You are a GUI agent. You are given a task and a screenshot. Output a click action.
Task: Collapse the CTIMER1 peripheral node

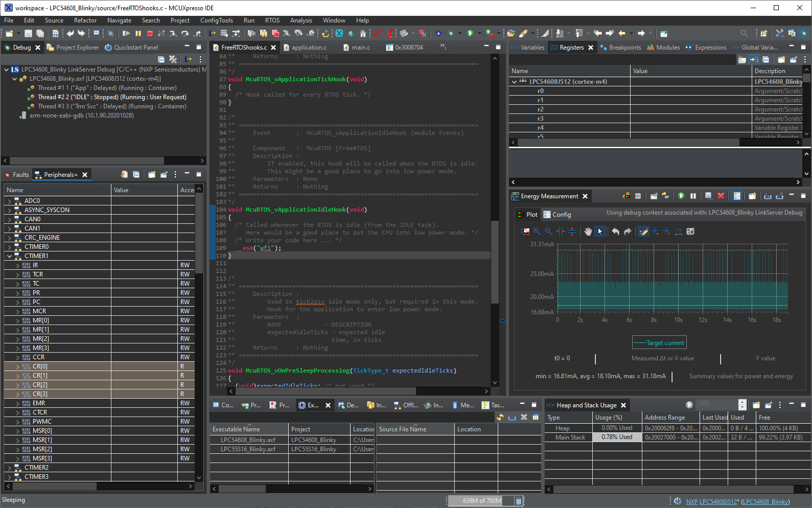pos(9,256)
